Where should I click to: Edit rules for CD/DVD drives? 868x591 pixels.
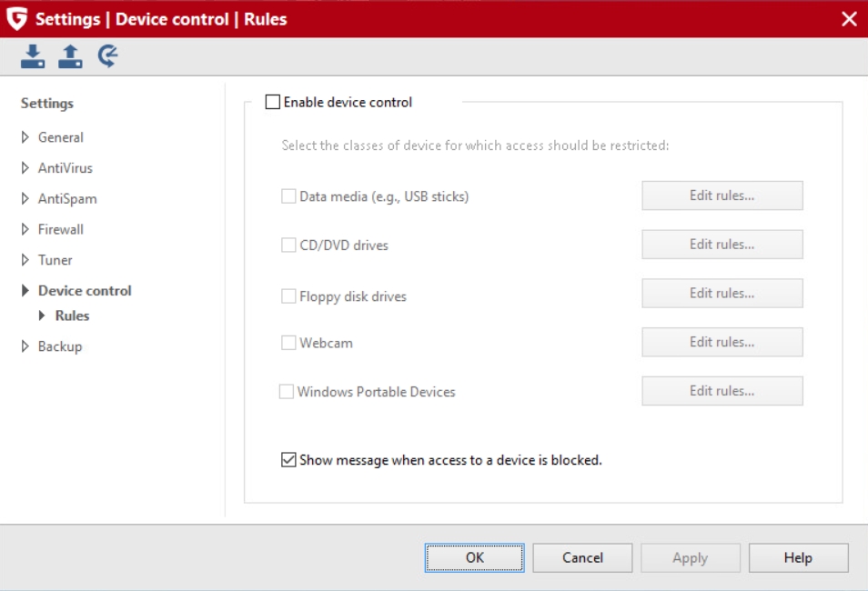(x=722, y=244)
